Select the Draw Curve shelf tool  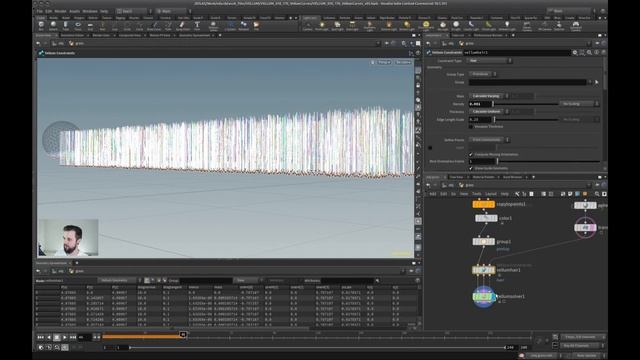(154, 26)
